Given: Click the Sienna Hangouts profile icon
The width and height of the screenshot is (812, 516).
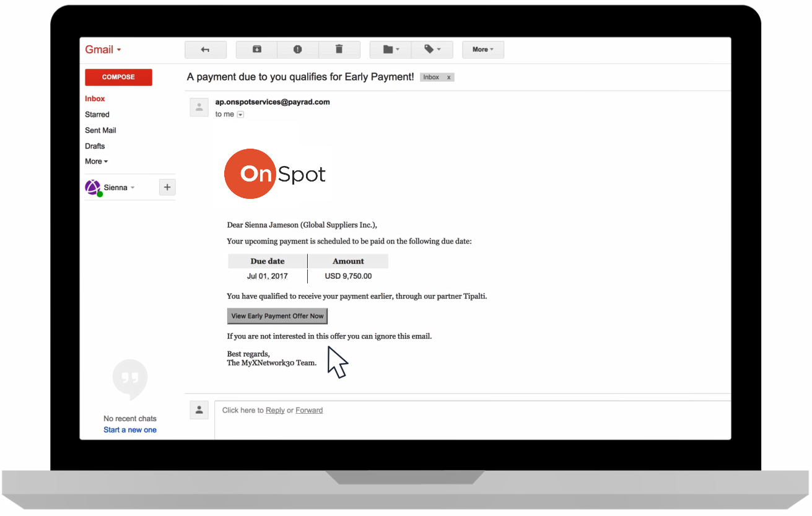Looking at the screenshot, I should pos(92,188).
